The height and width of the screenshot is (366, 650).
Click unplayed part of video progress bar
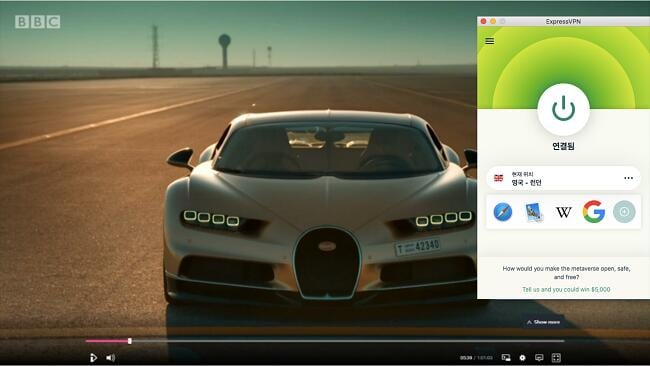click(347, 341)
